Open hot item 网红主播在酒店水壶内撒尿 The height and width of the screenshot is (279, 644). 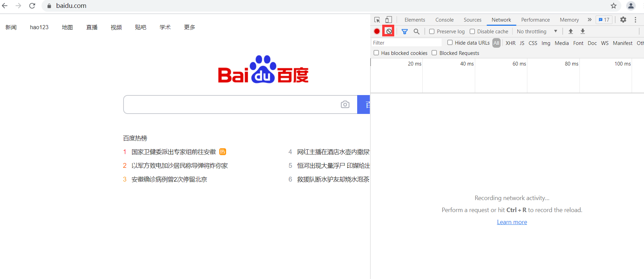click(333, 152)
